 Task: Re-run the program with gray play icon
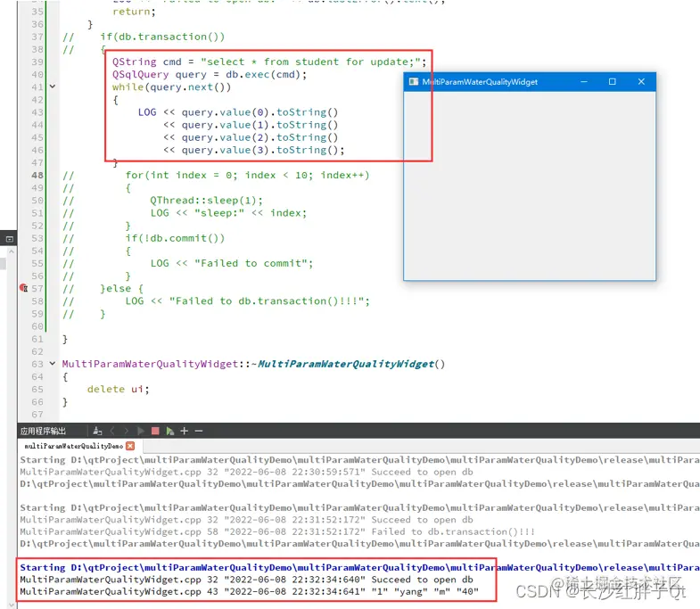click(x=141, y=431)
